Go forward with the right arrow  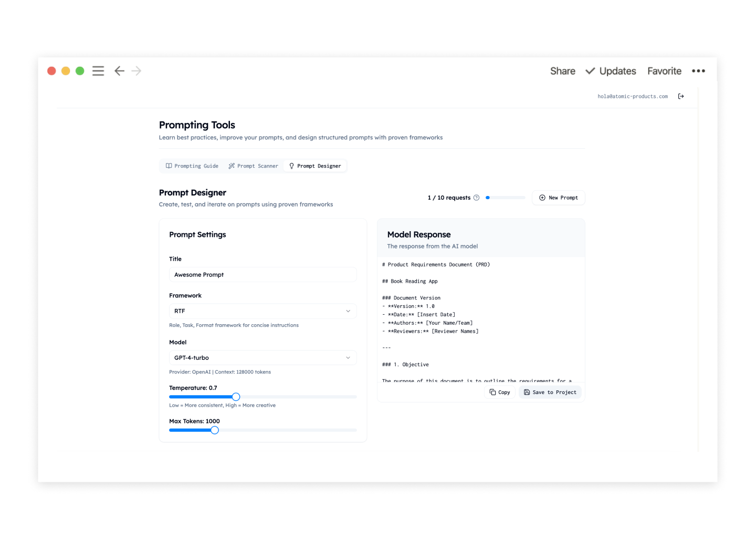tap(136, 71)
